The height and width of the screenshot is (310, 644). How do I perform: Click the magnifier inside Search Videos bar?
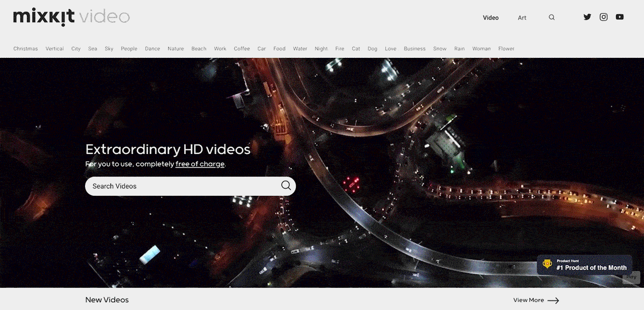click(x=286, y=186)
